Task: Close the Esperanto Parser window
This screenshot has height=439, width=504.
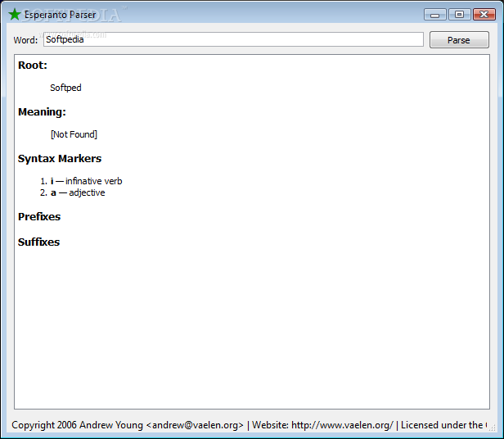Action: click(484, 15)
